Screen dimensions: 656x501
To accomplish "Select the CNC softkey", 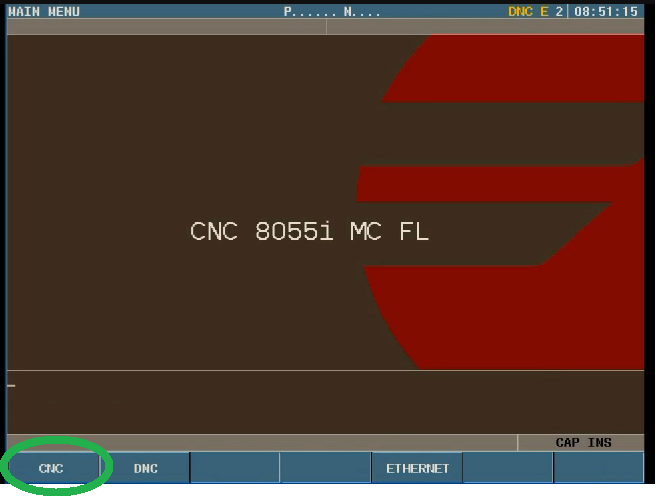I will coord(52,468).
